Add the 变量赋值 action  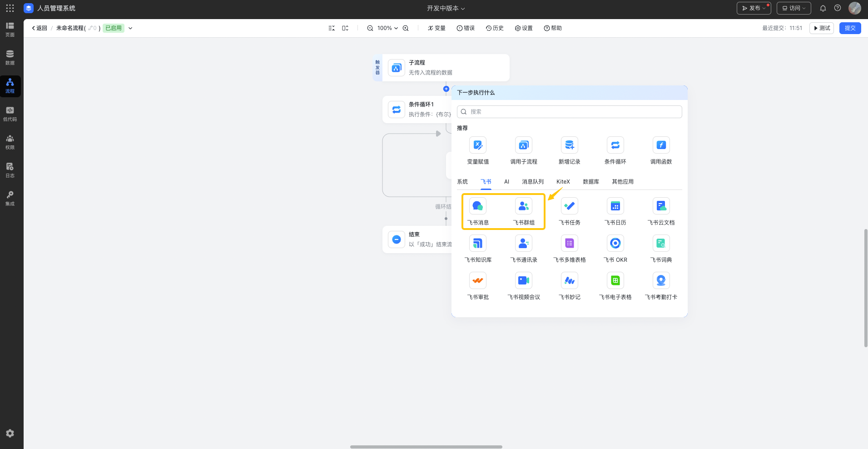pos(478,151)
